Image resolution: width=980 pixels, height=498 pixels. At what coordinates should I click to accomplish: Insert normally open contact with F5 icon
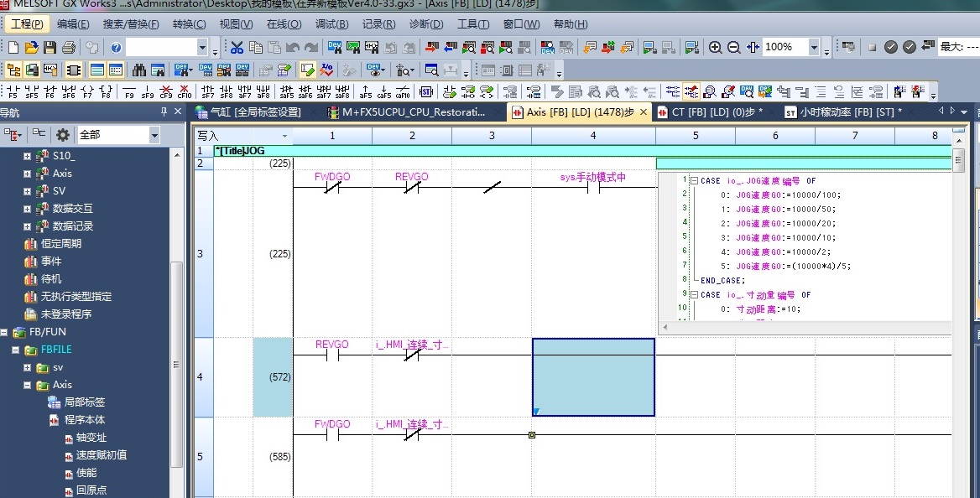[13, 91]
